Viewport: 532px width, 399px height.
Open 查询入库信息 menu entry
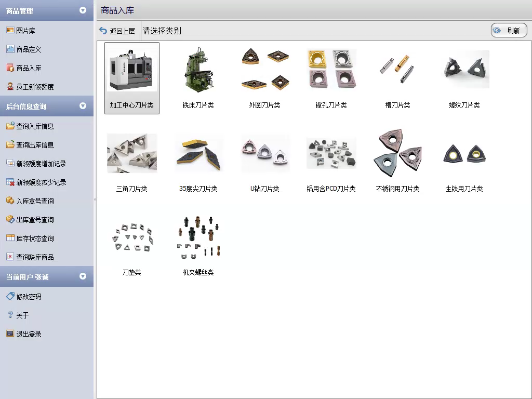(x=35, y=126)
